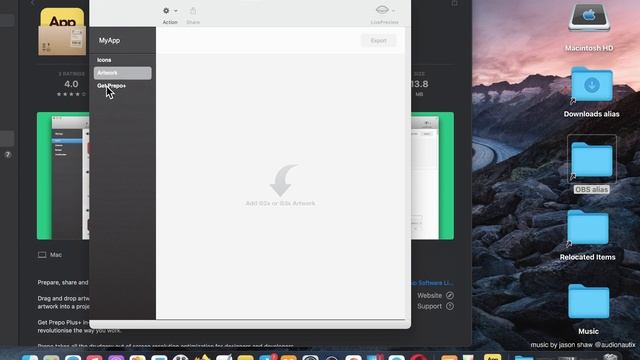
Task: Click the Add @2x or @3x Artwork drop arrow
Action: click(x=283, y=180)
